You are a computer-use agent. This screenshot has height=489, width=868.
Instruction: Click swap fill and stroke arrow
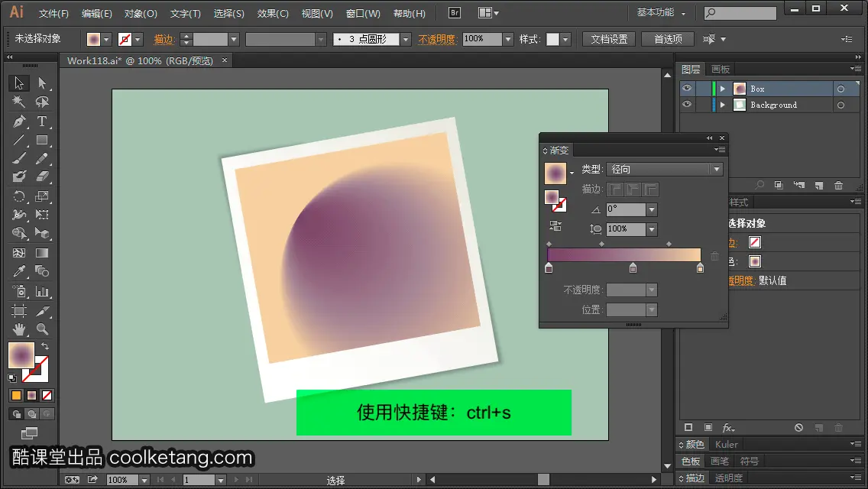point(45,346)
